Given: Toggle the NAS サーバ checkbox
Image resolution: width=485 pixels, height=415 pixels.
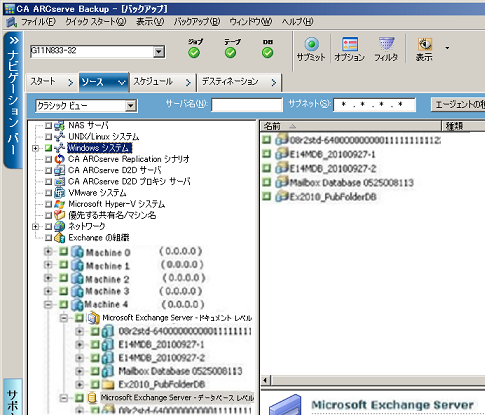Looking at the screenshot, I should [48, 126].
